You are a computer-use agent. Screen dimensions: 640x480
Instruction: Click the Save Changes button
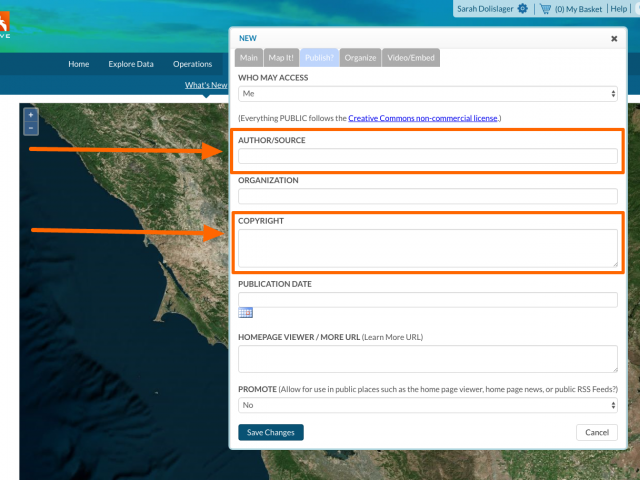click(271, 432)
